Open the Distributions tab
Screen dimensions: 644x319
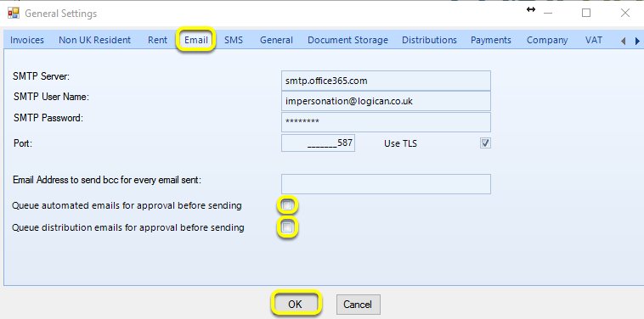click(429, 40)
